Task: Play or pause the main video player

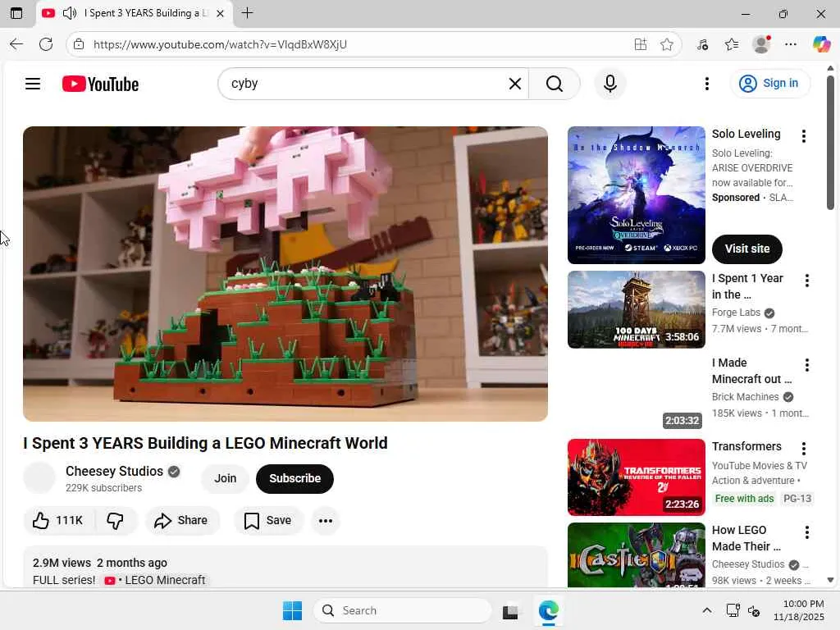Action: point(285,274)
